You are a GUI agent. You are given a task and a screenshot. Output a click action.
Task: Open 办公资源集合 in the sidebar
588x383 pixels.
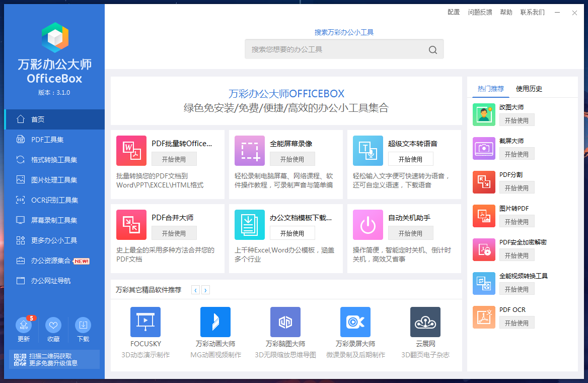pyautogui.click(x=54, y=261)
